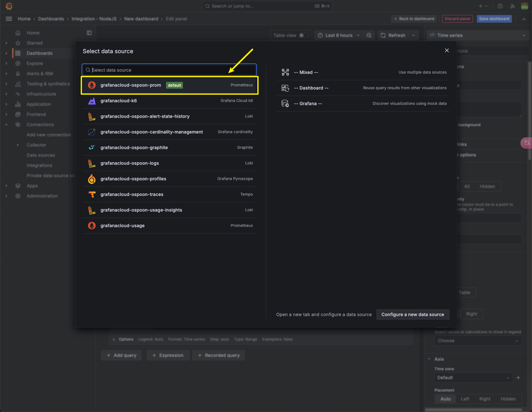
Task: Add another time zone with plus button
Action: coord(518,378)
